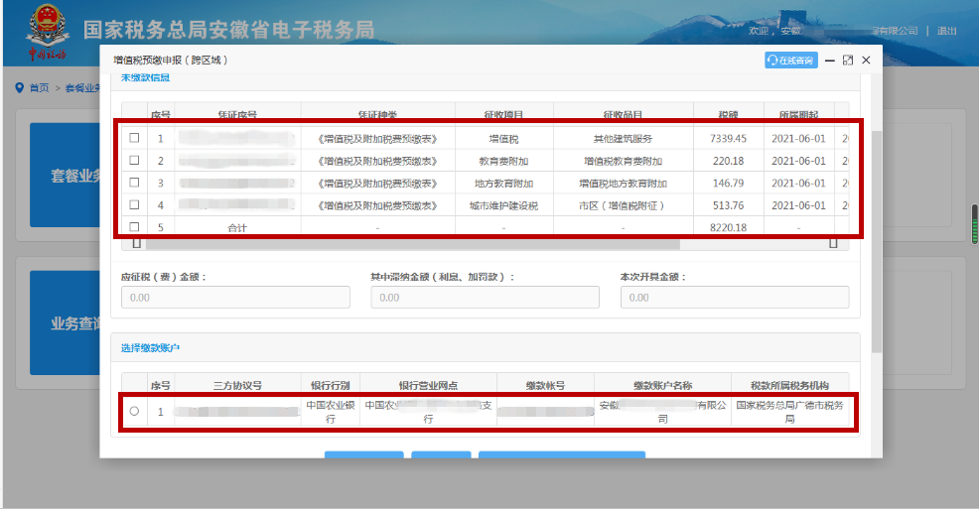Image resolution: width=980 pixels, height=511 pixels.
Task: Click 首页 breadcrumb link
Action: pyautogui.click(x=40, y=88)
